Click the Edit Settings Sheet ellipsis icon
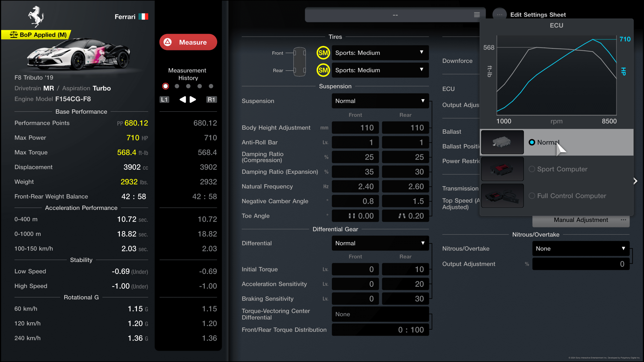Viewport: 644px width, 362px height. point(499,14)
